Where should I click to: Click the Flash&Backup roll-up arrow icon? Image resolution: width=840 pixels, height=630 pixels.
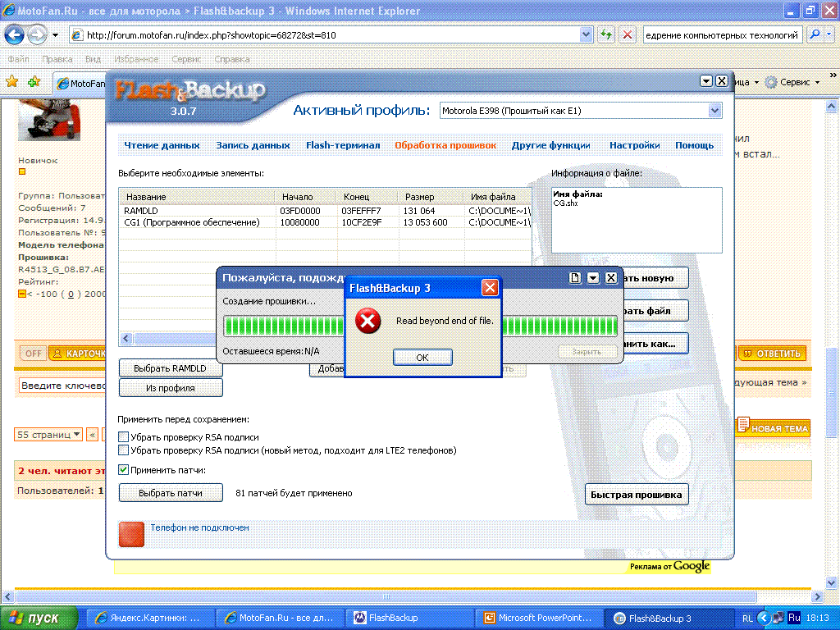(706, 81)
